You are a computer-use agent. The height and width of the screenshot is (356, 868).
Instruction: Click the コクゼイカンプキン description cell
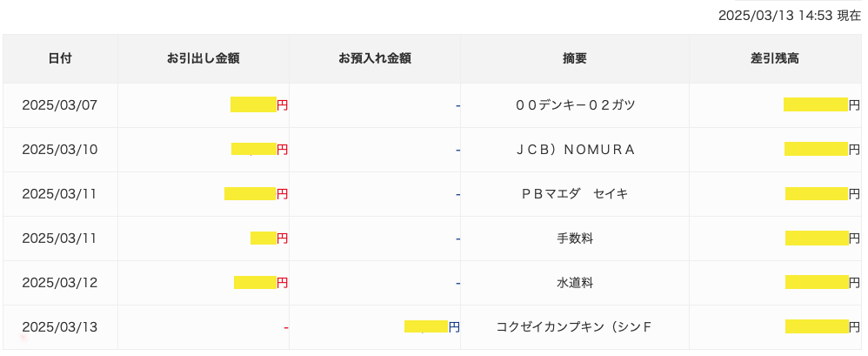tap(575, 327)
